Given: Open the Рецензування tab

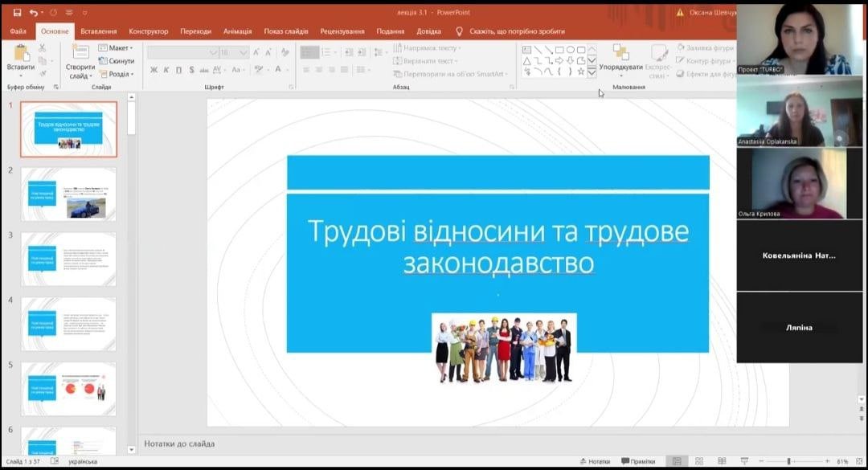Looking at the screenshot, I should 342,31.
